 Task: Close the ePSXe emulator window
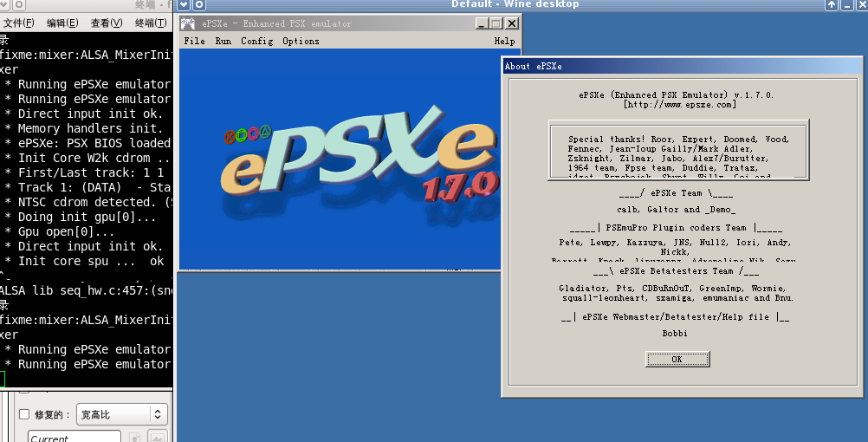(x=512, y=23)
